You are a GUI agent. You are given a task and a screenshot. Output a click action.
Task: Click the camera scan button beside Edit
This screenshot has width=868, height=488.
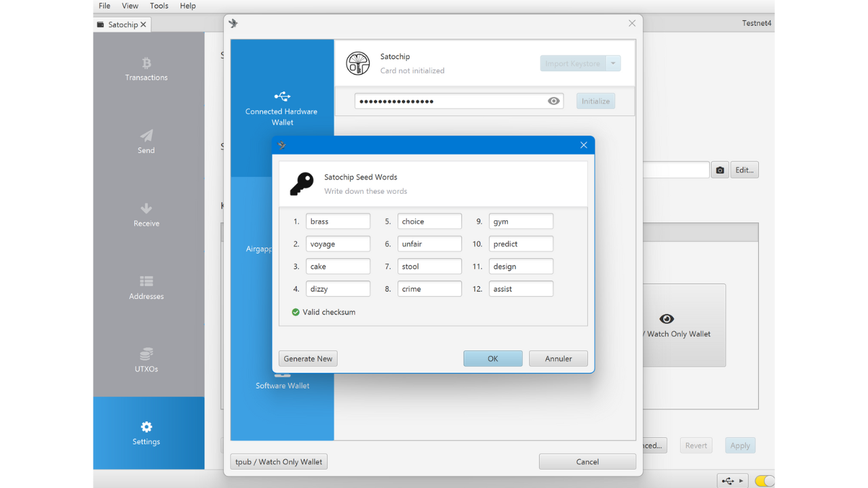pyautogui.click(x=720, y=170)
